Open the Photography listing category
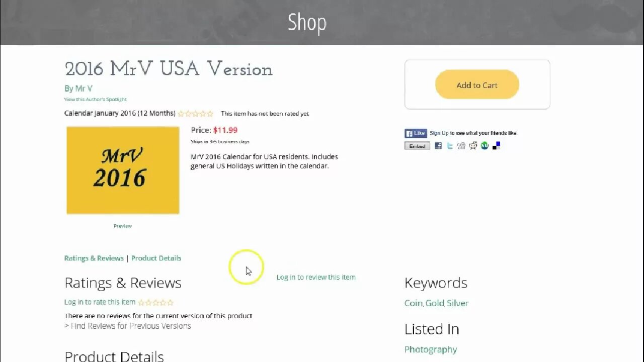 431,349
